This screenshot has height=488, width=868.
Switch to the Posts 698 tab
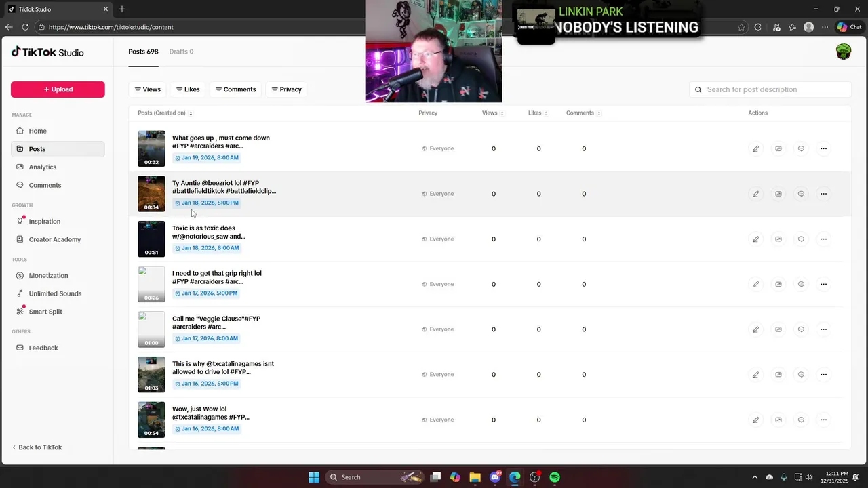tap(143, 52)
